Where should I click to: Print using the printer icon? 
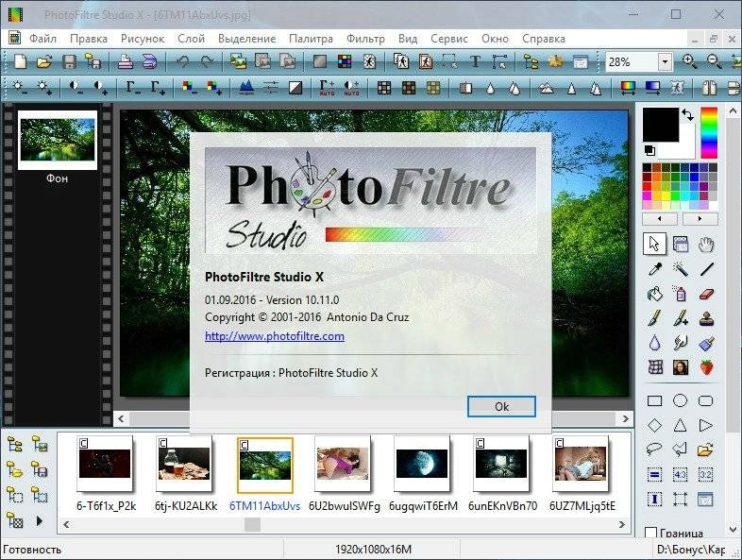click(126, 62)
